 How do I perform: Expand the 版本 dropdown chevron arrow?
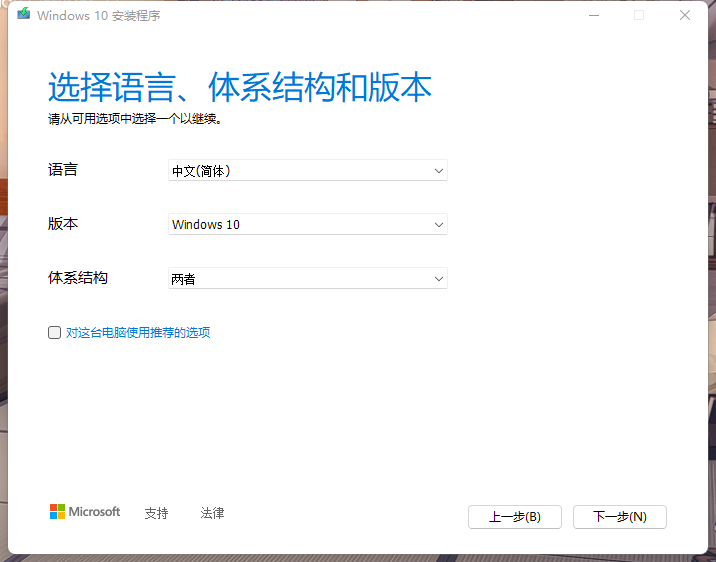click(x=439, y=225)
